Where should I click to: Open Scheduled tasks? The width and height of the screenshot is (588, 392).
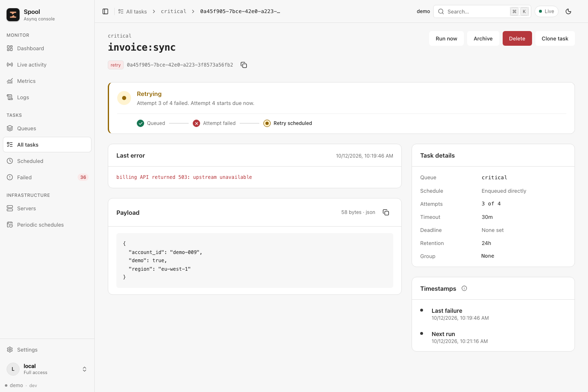[47, 161]
